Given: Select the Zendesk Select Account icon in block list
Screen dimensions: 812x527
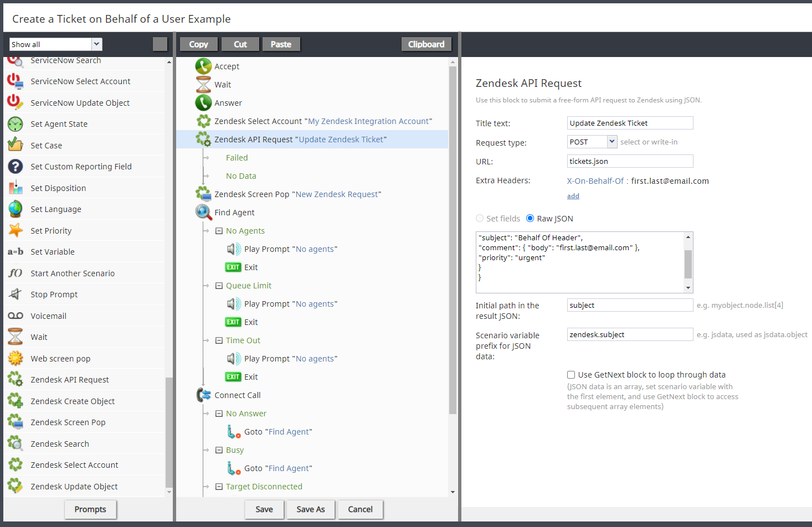Looking at the screenshot, I should point(15,464).
